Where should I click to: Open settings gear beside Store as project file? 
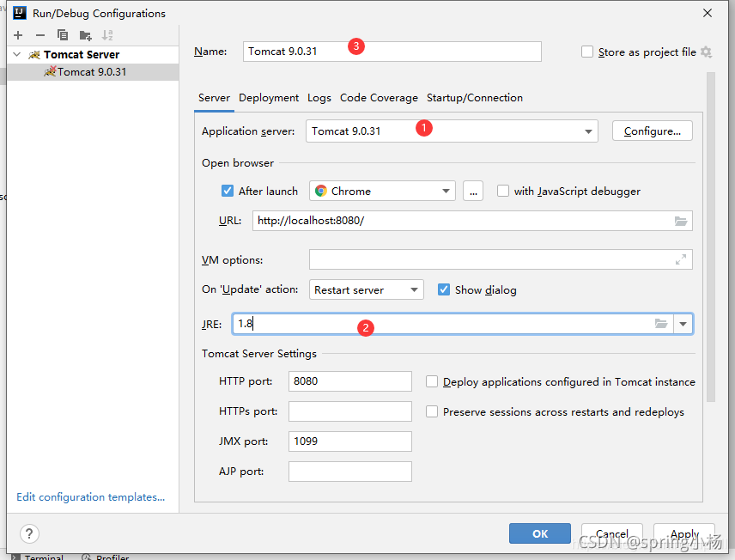(707, 52)
